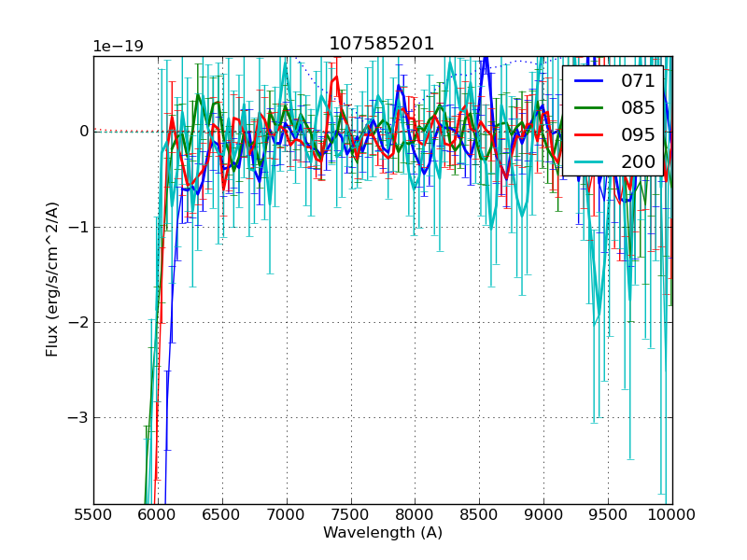The image size is (747, 560).
Task: Click the 7000 x-axis tick label
Action: [x=287, y=515]
